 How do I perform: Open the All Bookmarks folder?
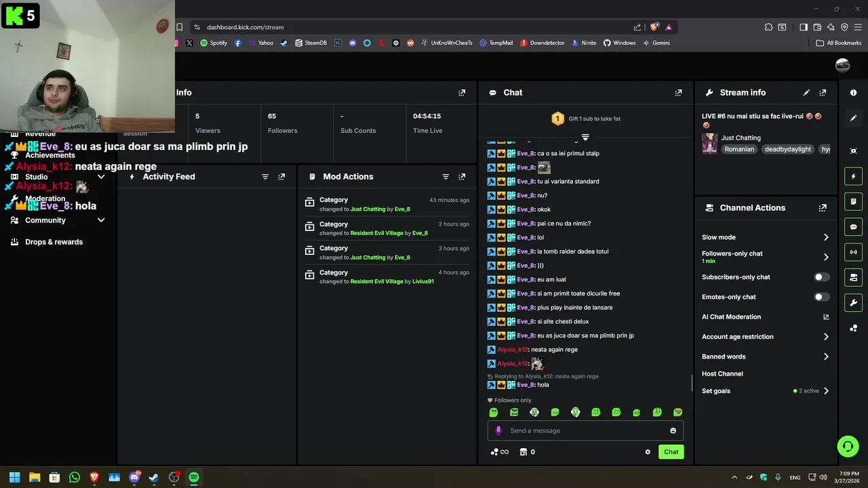839,43
